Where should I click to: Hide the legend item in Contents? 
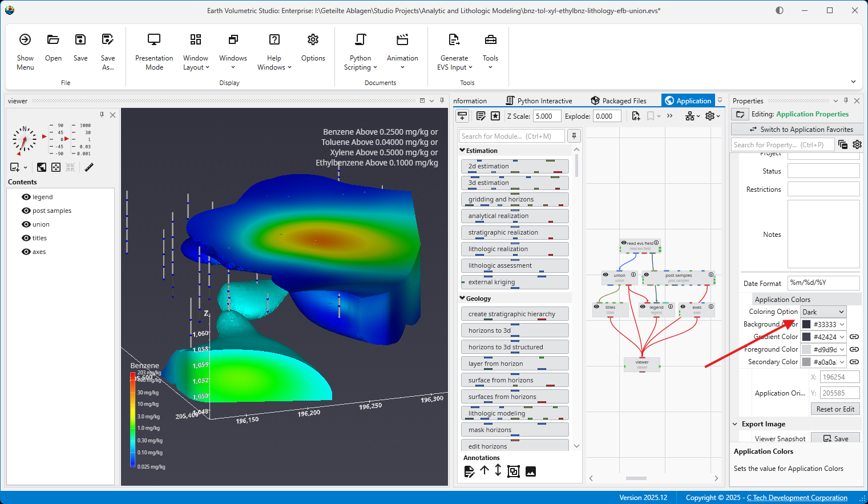click(x=26, y=197)
